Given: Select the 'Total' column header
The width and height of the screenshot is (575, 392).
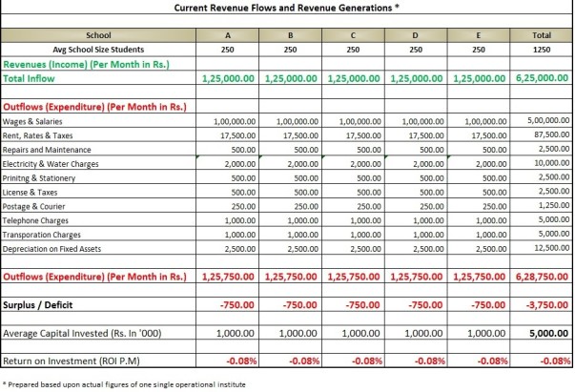Looking at the screenshot, I should tap(542, 35).
